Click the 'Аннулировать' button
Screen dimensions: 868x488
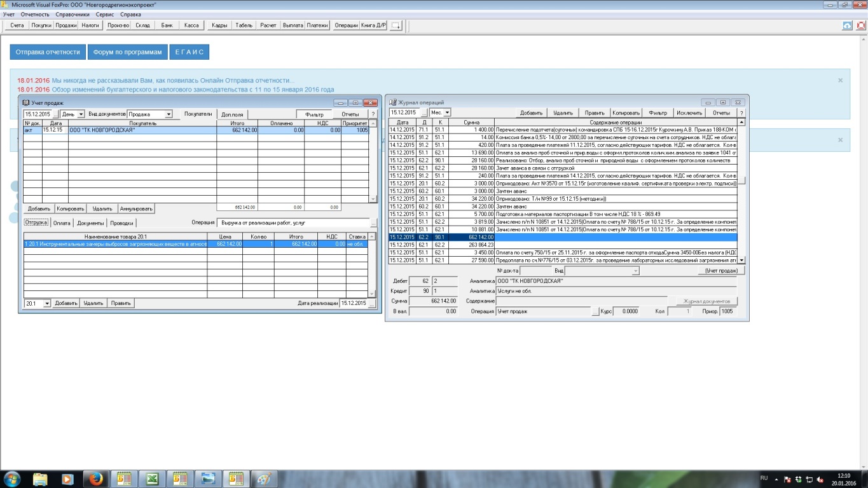(136, 208)
